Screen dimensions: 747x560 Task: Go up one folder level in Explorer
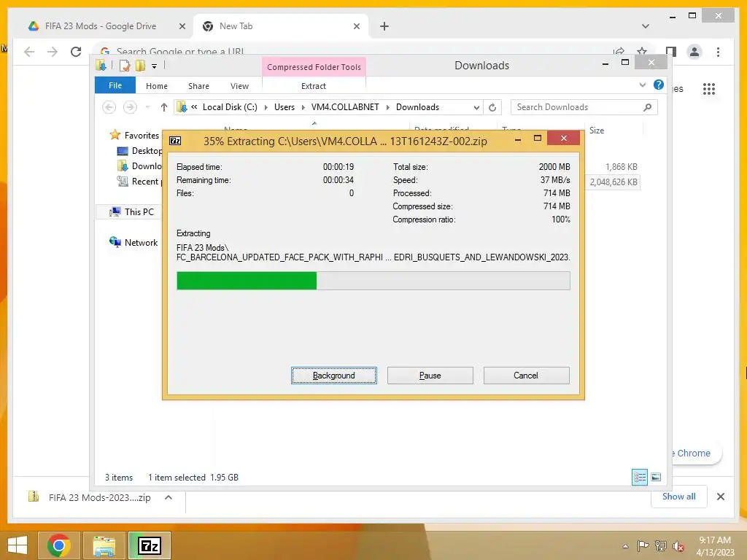[x=164, y=107]
